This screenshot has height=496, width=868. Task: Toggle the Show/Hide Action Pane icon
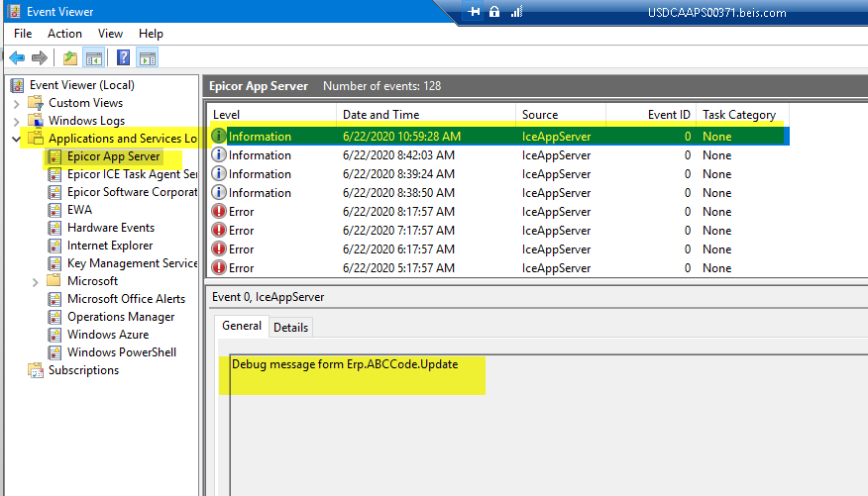(x=148, y=57)
